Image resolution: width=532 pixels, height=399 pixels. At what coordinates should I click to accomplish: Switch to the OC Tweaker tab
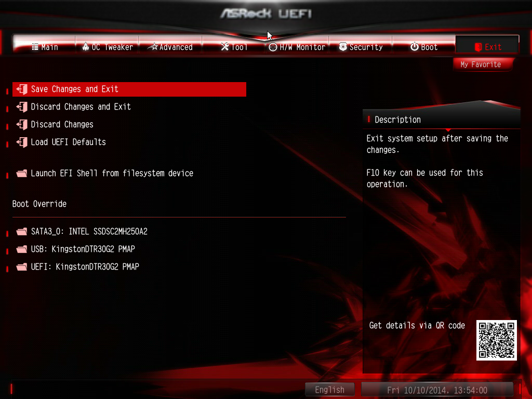[107, 47]
